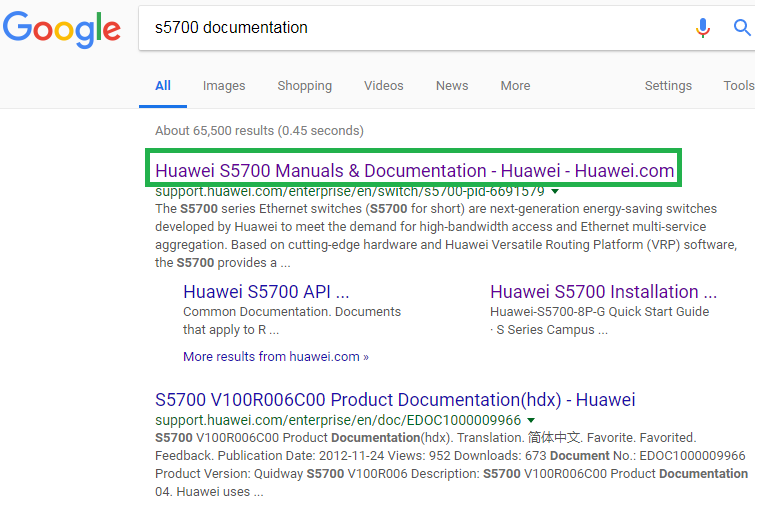766x508 pixels.
Task: Switch to the Videos tab
Action: (x=383, y=86)
